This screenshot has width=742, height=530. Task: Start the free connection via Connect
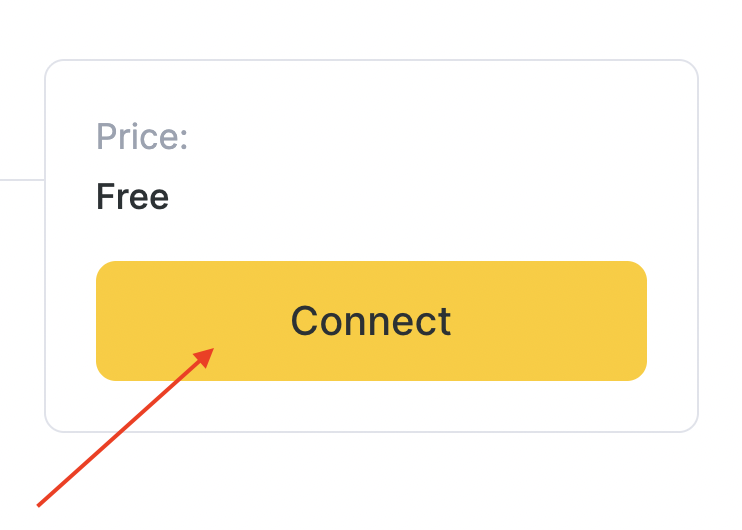pyautogui.click(x=371, y=321)
